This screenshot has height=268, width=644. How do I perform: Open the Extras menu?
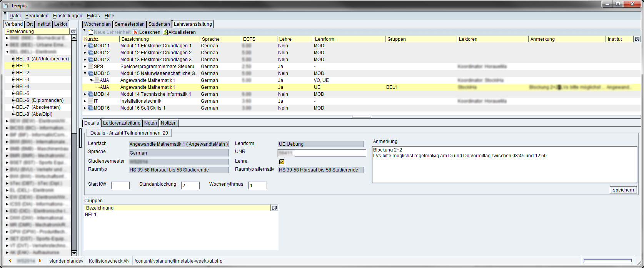(93, 16)
